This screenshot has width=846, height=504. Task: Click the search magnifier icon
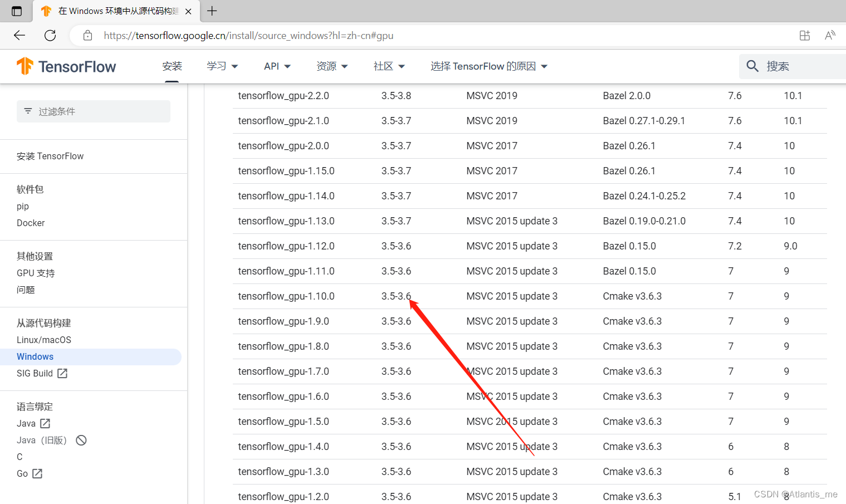(x=752, y=66)
